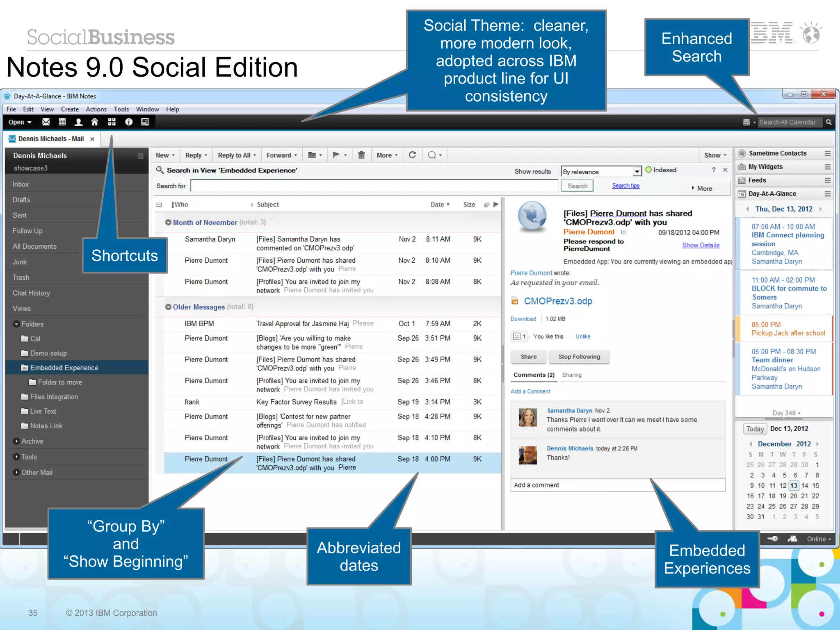Close the Search in View bar
840x630 pixels.
[725, 170]
